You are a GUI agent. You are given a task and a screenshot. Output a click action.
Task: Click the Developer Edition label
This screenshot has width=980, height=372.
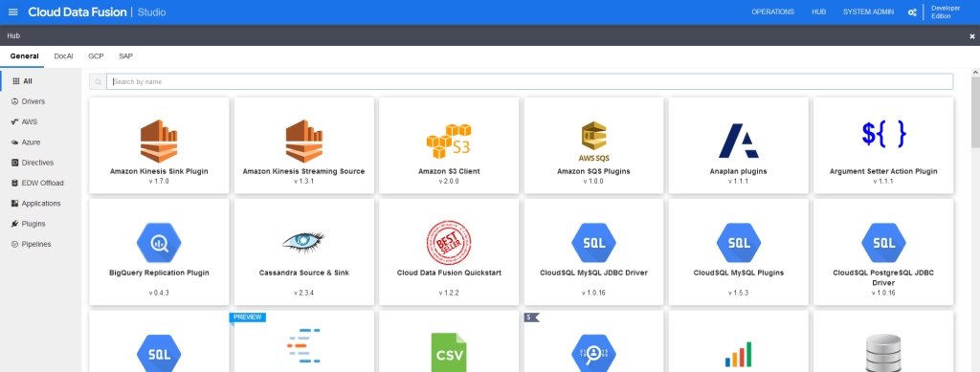click(x=945, y=11)
